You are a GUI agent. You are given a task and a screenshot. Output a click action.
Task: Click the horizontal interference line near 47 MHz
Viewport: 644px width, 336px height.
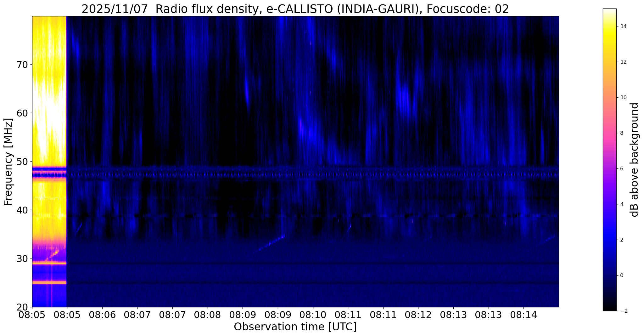point(296,174)
